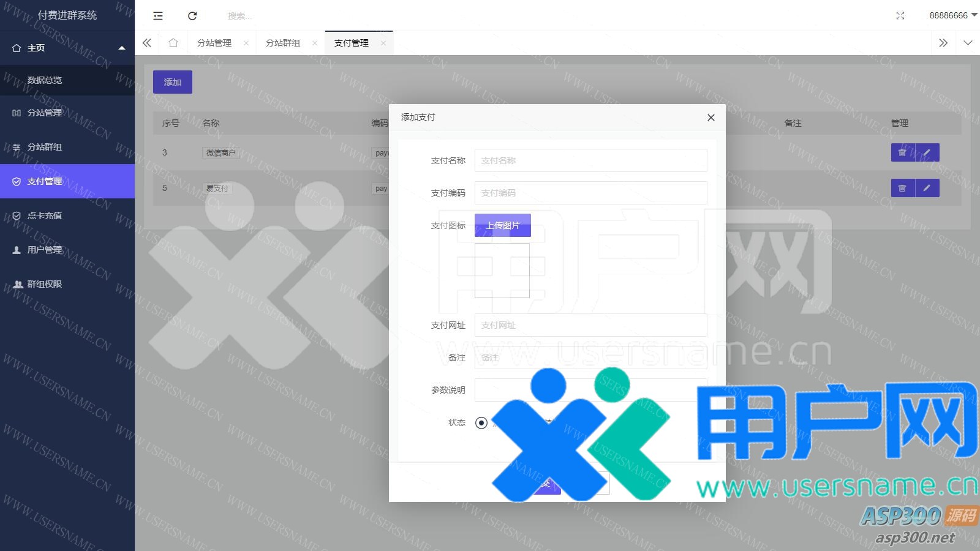980x551 pixels.
Task: Go to the home tab icon
Action: [173, 43]
